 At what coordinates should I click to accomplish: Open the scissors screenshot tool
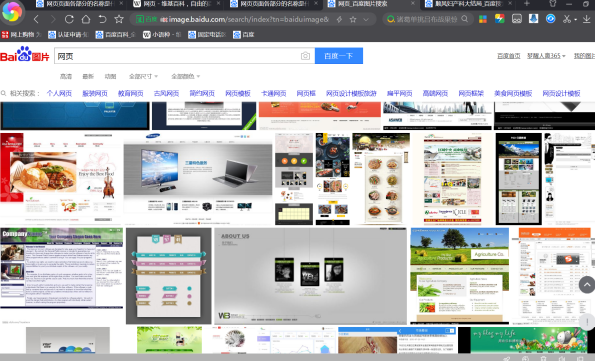567,19
